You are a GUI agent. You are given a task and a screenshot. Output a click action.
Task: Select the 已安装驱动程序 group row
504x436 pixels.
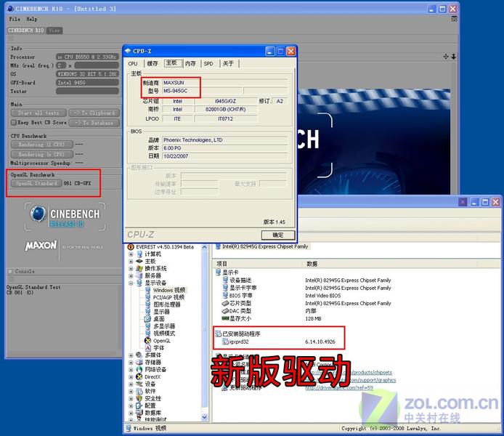tap(241, 334)
